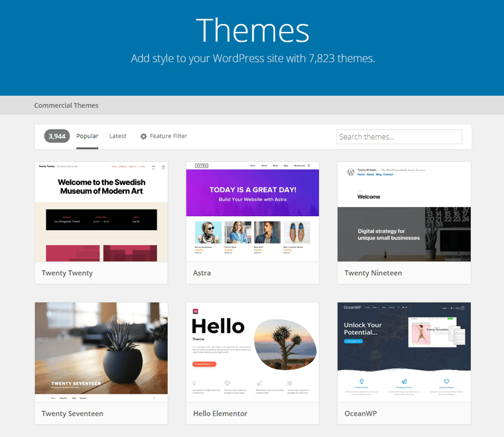Click the Astra theme name

tap(202, 273)
